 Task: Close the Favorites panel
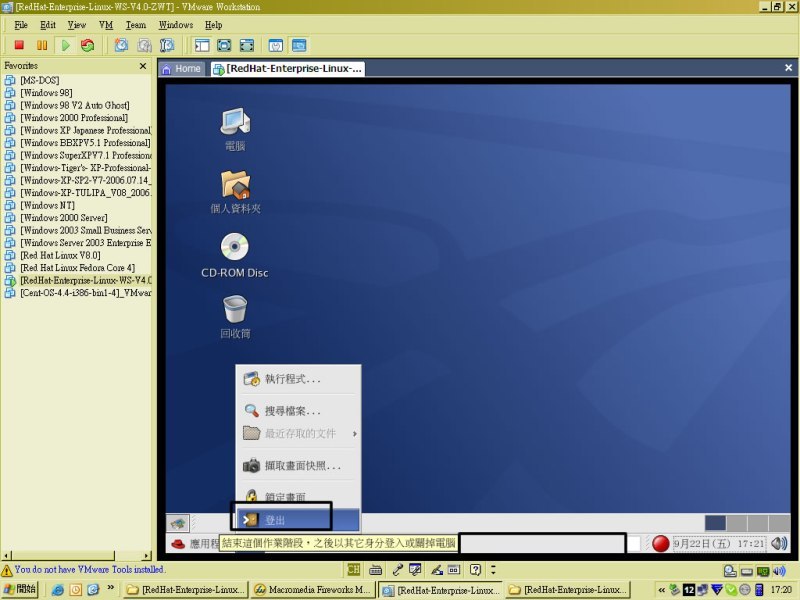click(x=143, y=66)
